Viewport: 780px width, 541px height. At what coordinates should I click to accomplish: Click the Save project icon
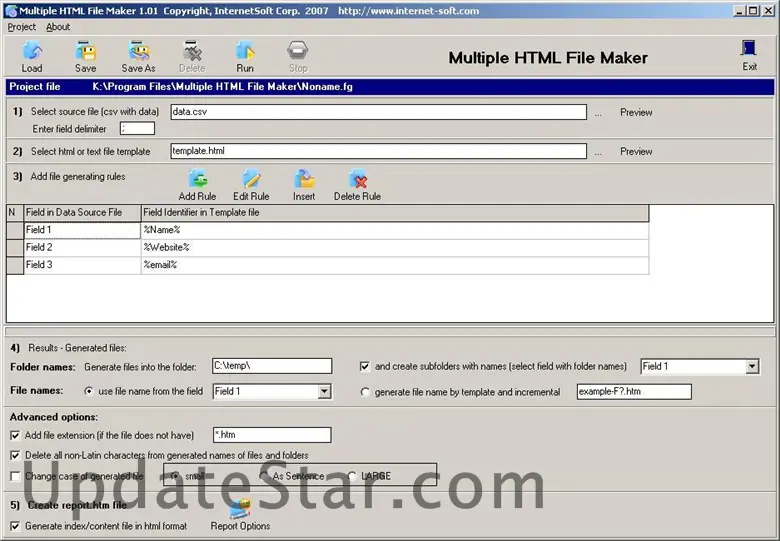point(86,51)
